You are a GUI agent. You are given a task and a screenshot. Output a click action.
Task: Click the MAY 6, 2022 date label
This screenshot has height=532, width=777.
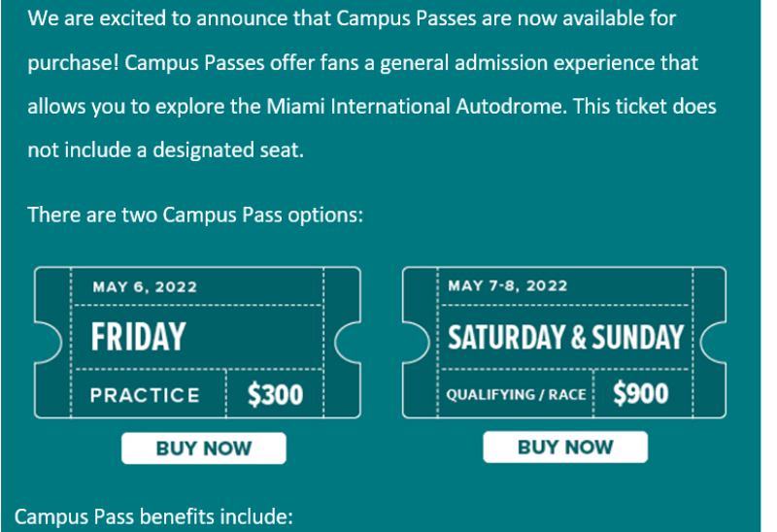[x=145, y=286]
